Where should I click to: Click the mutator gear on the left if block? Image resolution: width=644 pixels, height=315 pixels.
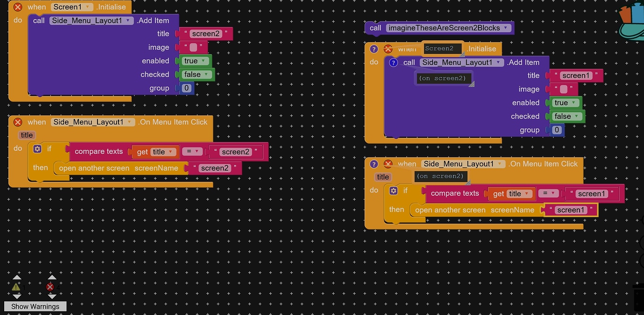(x=38, y=148)
